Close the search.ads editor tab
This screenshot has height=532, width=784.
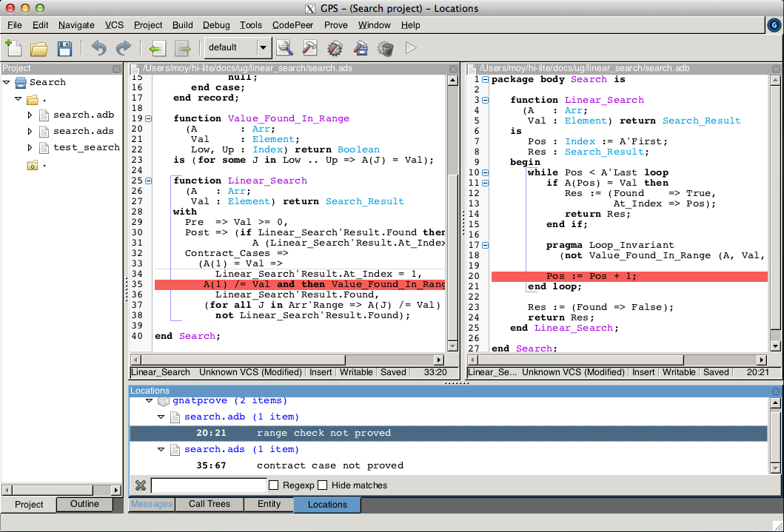pyautogui.click(x=454, y=69)
